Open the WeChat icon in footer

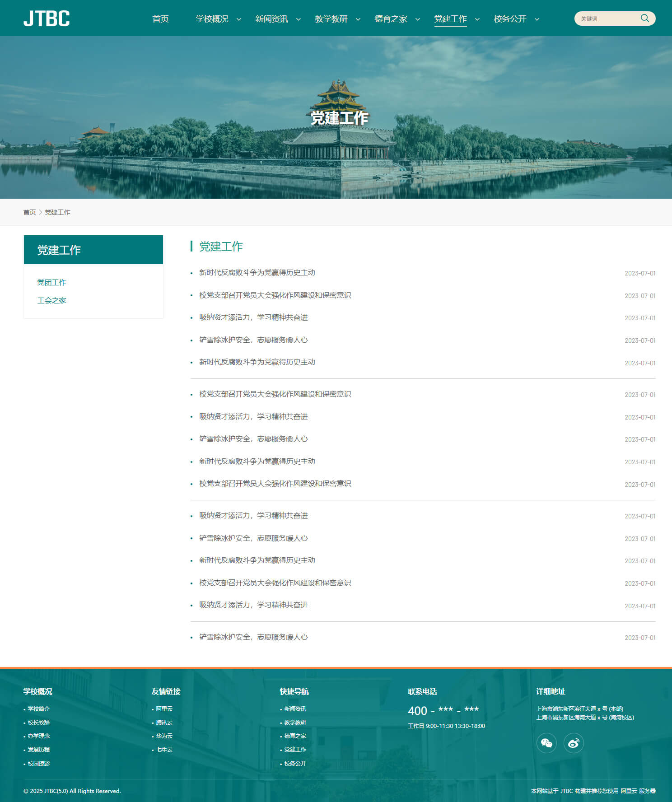[546, 743]
